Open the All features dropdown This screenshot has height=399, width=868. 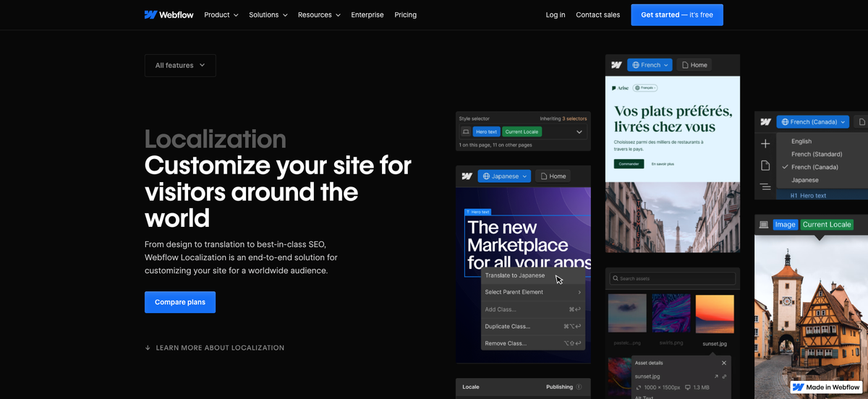click(x=180, y=65)
